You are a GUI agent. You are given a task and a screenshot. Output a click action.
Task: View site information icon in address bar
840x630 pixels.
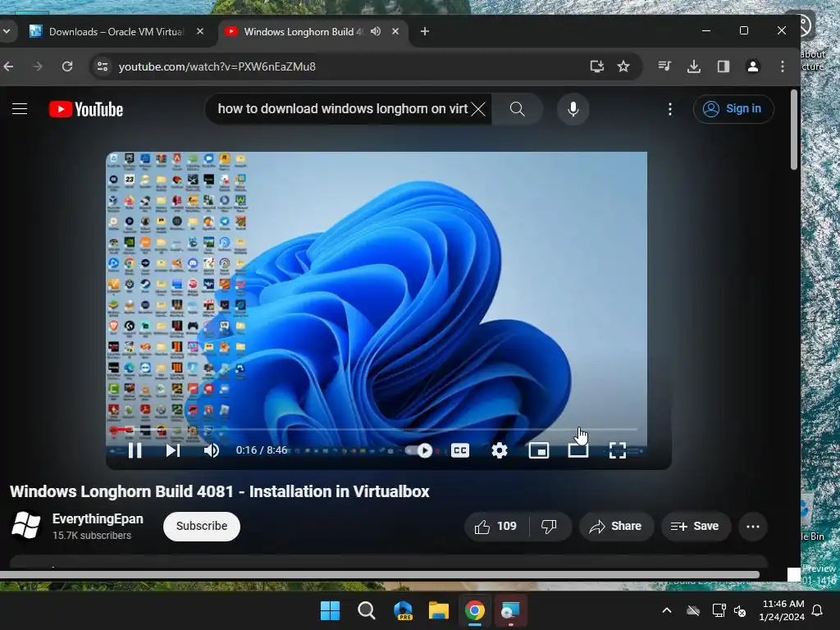102,66
